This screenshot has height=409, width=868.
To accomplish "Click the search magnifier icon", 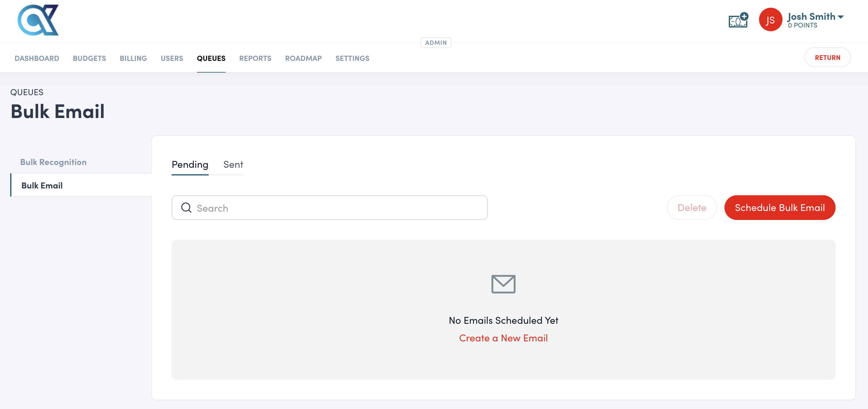I will point(186,208).
